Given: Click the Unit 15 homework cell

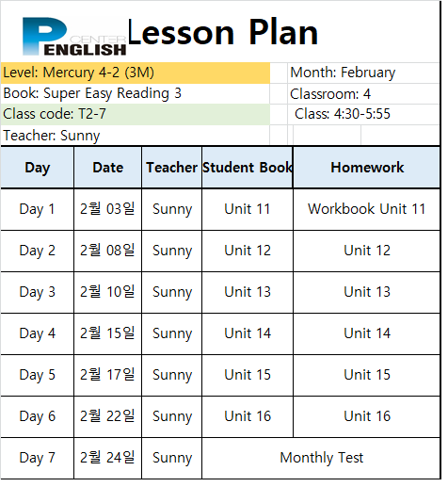Looking at the screenshot, I should [367, 375].
